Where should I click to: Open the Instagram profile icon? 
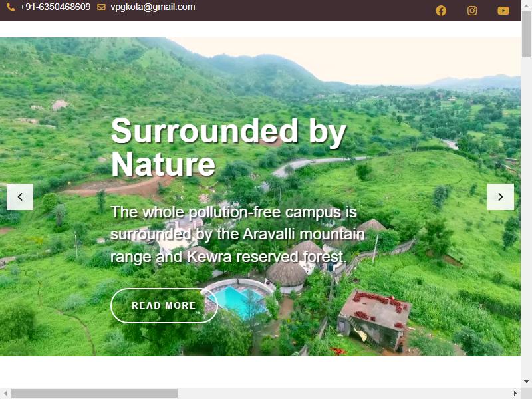point(472,11)
